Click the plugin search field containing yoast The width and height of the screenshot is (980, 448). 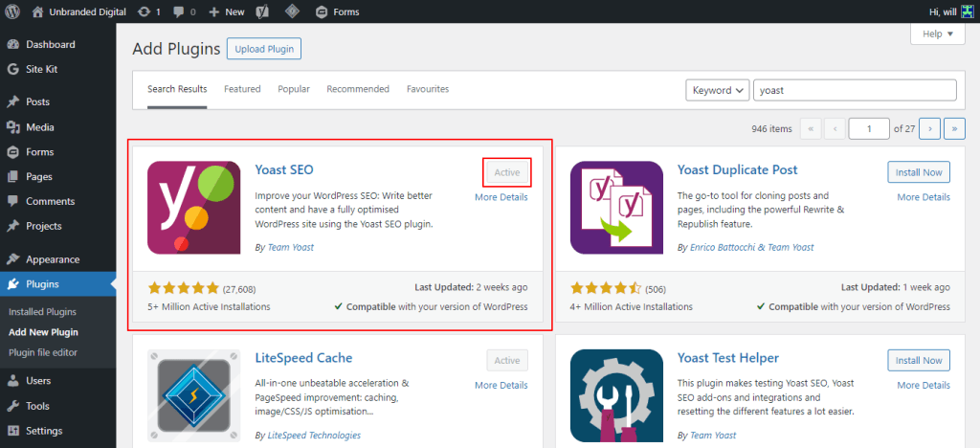(x=855, y=90)
